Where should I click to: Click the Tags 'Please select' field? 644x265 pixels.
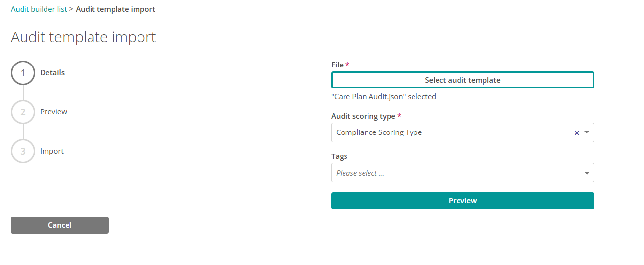pyautogui.click(x=462, y=173)
